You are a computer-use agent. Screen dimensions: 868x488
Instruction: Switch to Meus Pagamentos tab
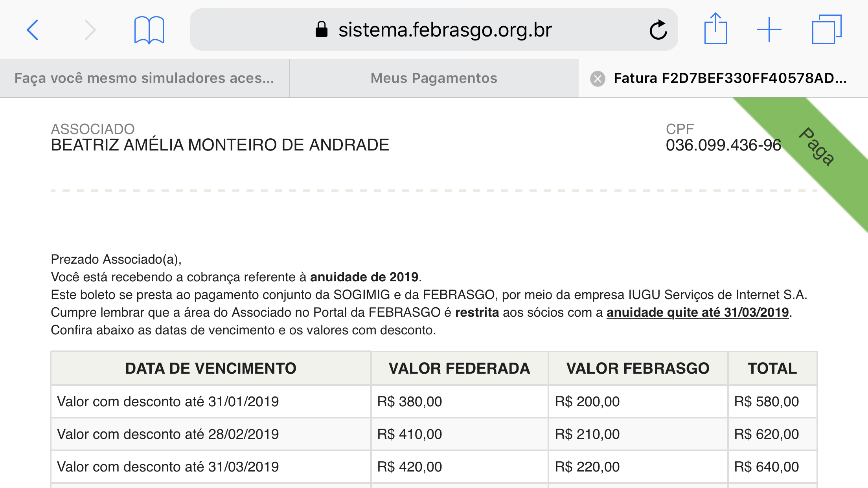point(434,78)
